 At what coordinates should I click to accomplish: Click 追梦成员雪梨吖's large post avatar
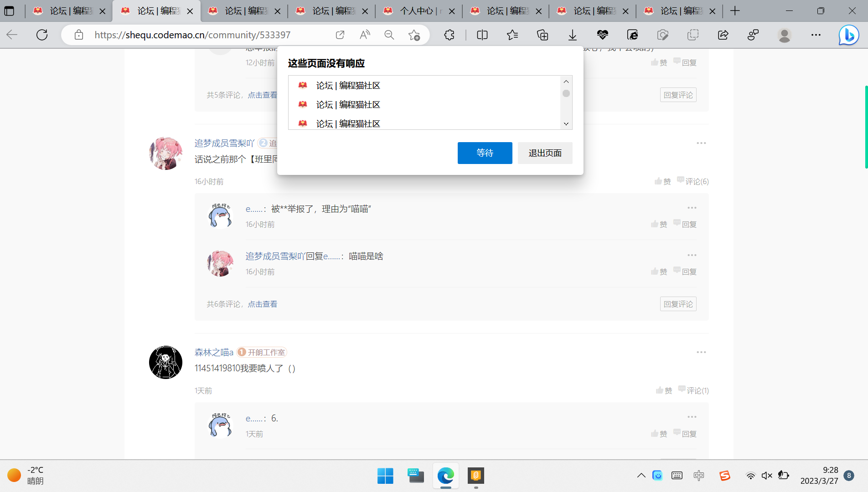(x=166, y=154)
